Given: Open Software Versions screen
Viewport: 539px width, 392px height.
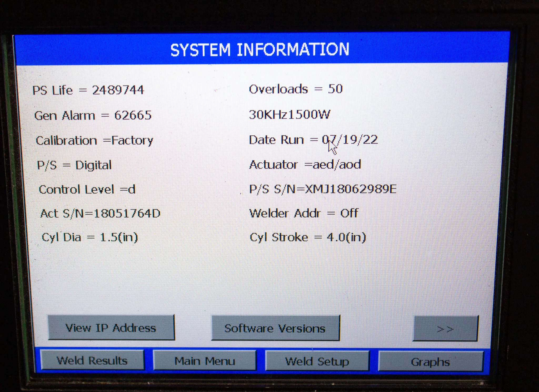Looking at the screenshot, I should click(x=276, y=328).
